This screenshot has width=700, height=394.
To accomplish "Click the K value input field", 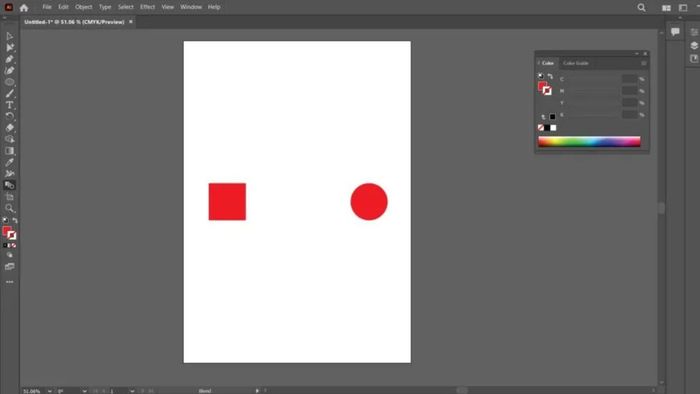I will pyautogui.click(x=629, y=115).
